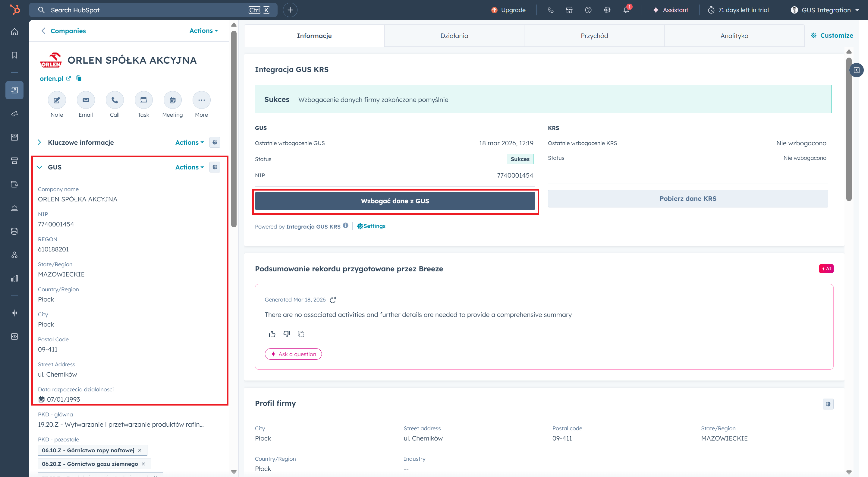Open the Content sidebar icon
Image resolution: width=868 pixels, height=477 pixels.
[x=14, y=137]
